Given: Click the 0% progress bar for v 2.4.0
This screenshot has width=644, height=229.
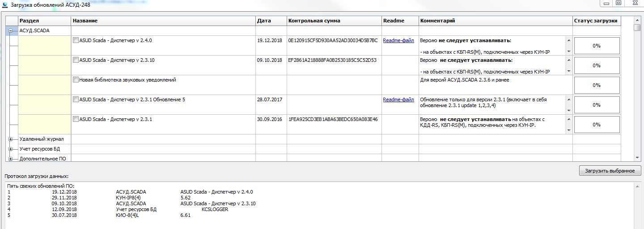Looking at the screenshot, I should pos(597,46).
